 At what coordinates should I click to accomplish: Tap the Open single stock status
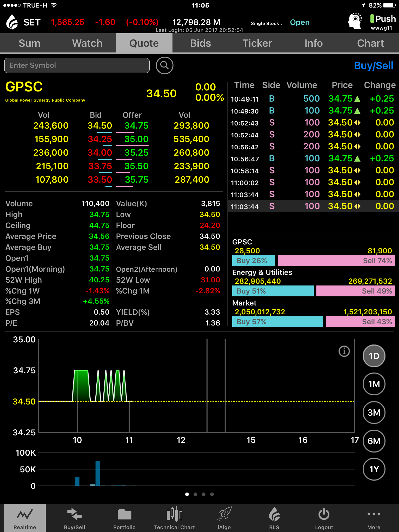[300, 22]
